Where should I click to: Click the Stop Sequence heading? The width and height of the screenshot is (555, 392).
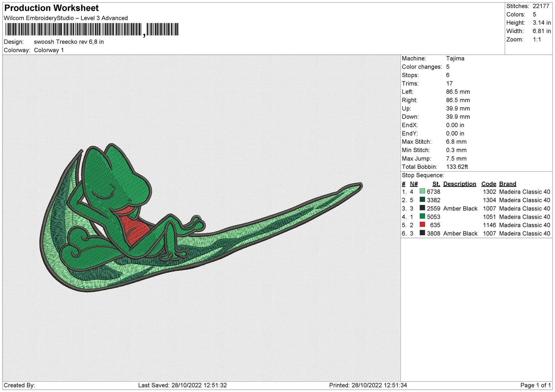point(422,175)
